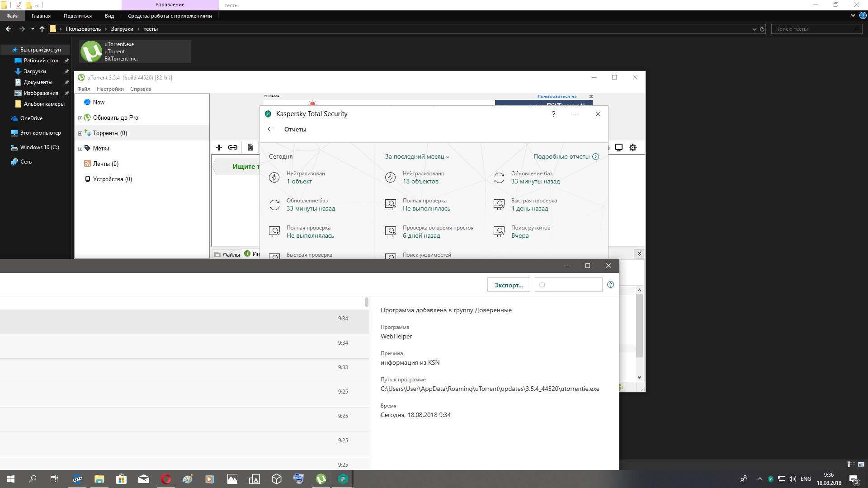
Task: Open uTorrent settings gear icon
Action: 632,147
